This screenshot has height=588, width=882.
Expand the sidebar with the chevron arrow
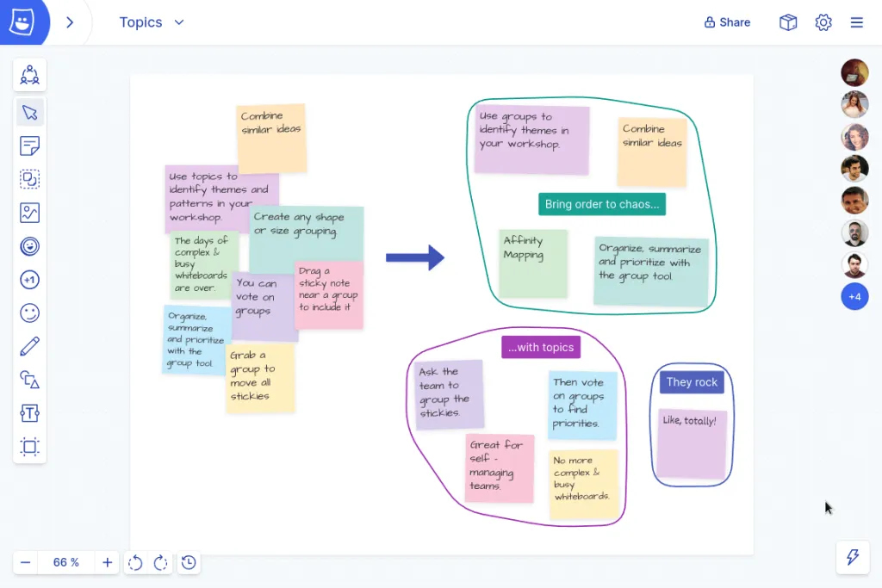pyautogui.click(x=70, y=22)
